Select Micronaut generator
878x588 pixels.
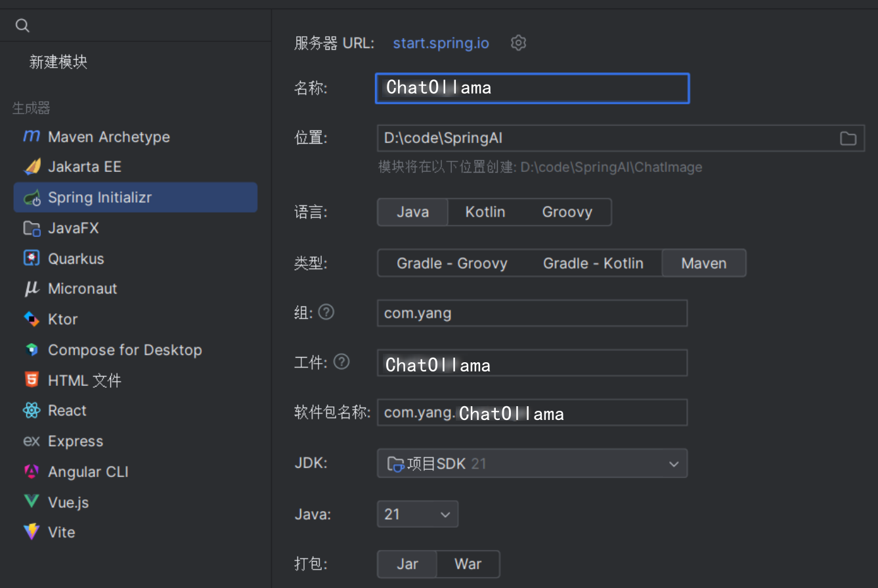(135, 289)
